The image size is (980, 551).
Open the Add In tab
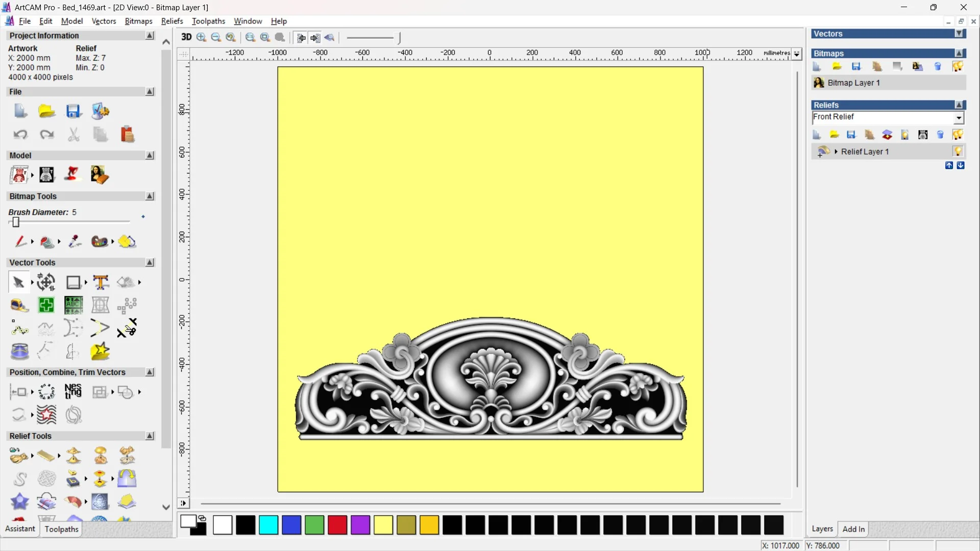coord(853,529)
